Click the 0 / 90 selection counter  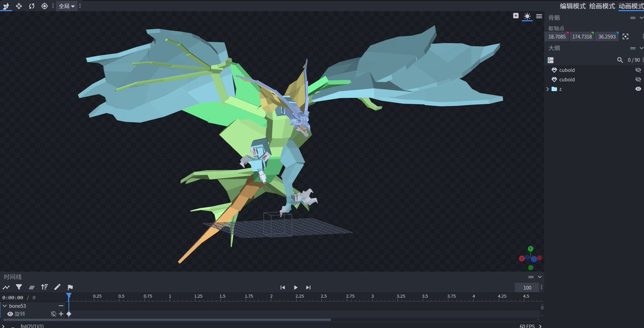click(x=634, y=60)
